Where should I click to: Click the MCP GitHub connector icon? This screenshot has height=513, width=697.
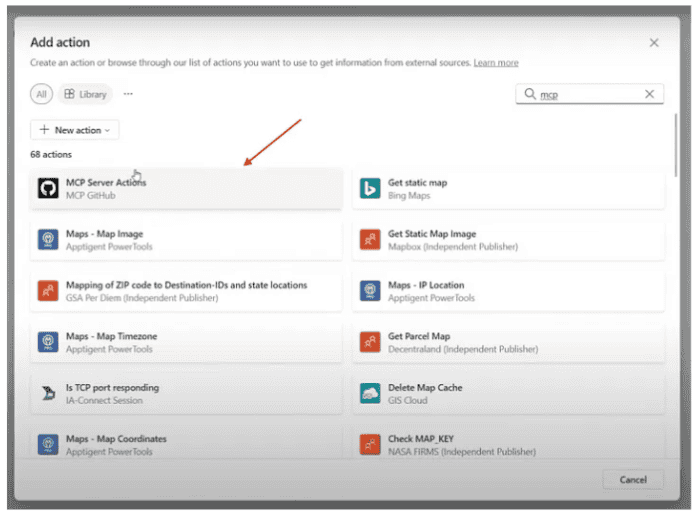(x=48, y=188)
